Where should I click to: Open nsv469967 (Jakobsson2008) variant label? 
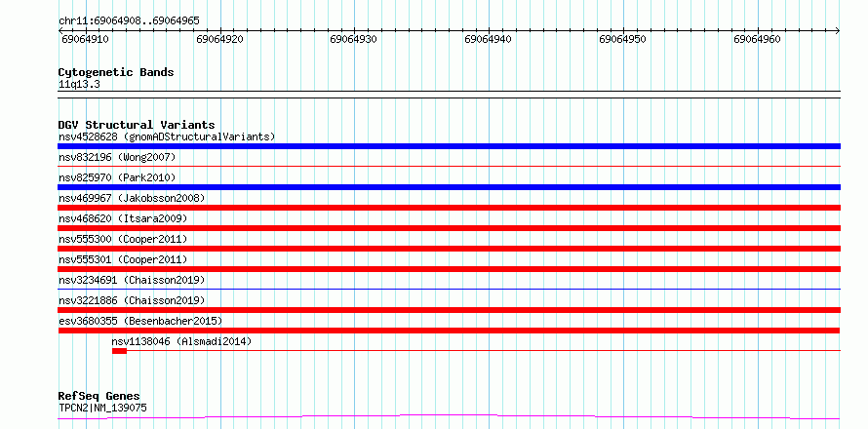[132, 198]
